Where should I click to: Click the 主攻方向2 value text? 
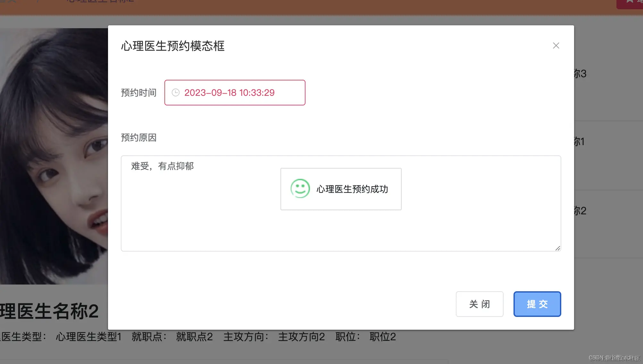tap(301, 337)
